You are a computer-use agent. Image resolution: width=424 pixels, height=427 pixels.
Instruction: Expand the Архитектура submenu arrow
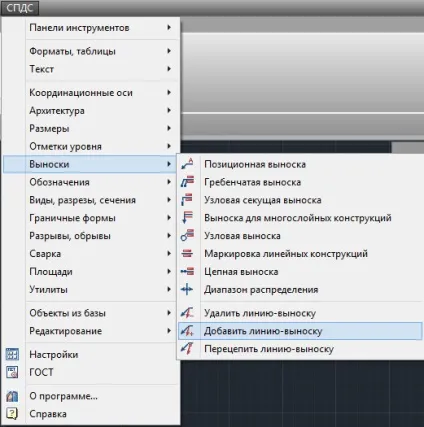click(169, 110)
